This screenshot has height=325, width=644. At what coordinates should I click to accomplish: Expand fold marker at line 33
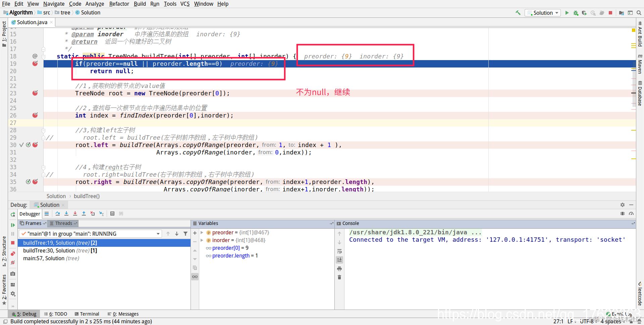(44, 167)
